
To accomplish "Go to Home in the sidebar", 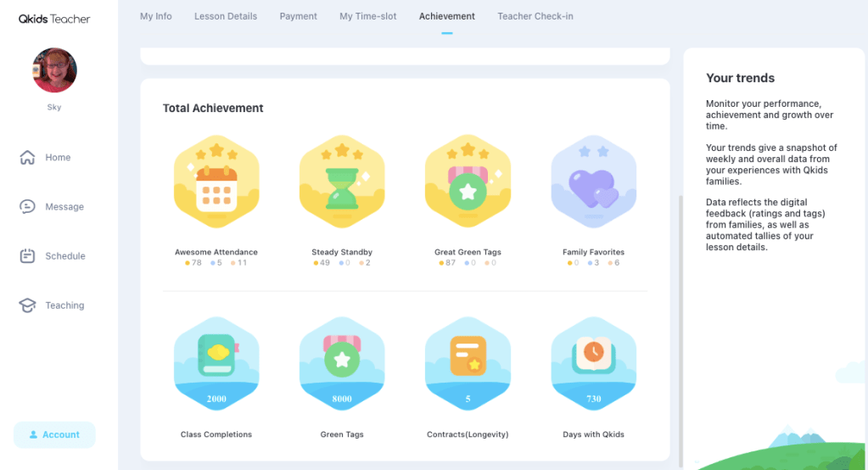I will tap(58, 158).
